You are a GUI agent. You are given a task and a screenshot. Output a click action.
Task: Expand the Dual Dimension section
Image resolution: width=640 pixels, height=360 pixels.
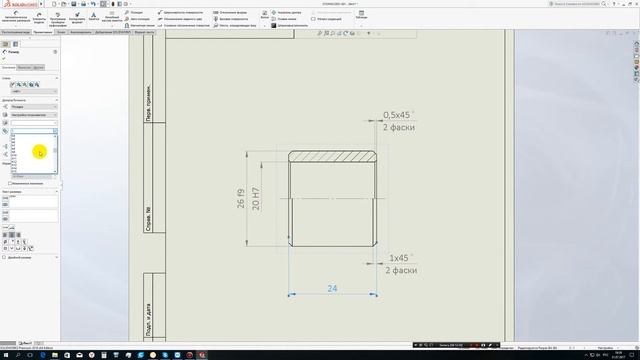56,258
